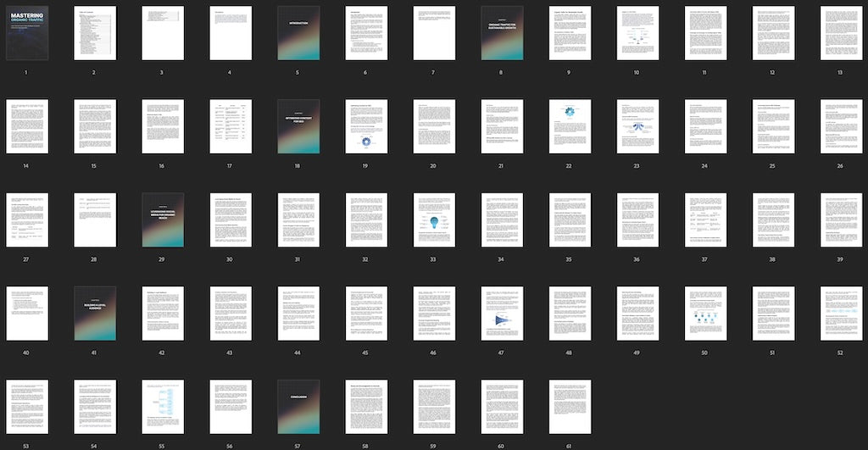868x450 pixels.
Task: Click page 22 with the blue circular graphic
Action: point(570,126)
